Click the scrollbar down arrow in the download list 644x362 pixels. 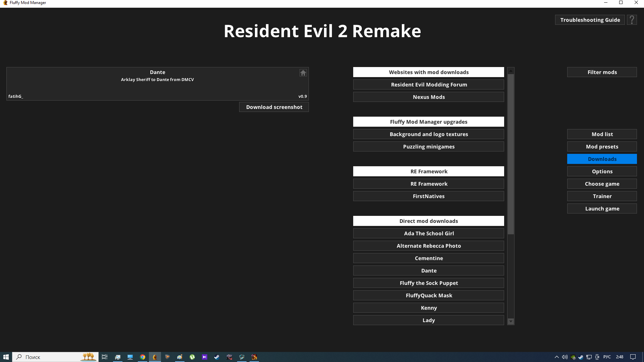511,321
